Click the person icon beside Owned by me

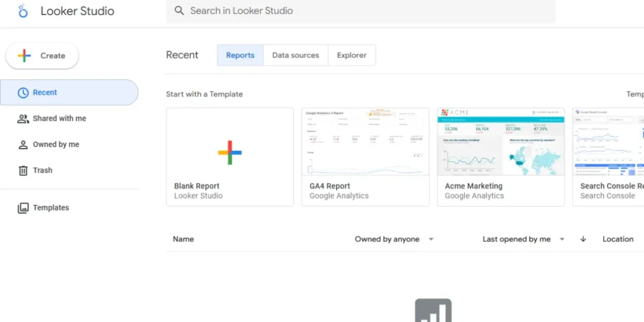(x=23, y=145)
